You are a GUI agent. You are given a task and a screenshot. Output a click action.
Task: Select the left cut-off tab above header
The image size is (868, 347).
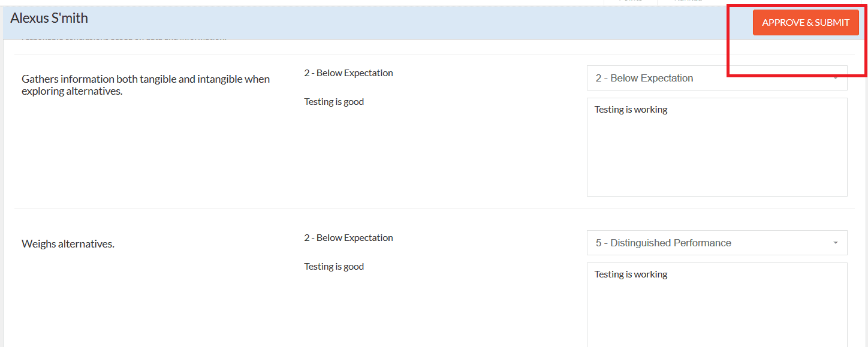(630, 2)
